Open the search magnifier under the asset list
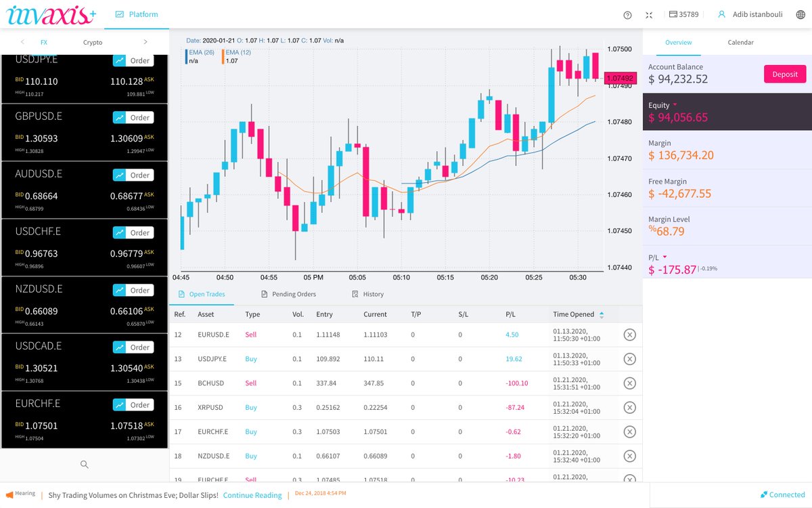This screenshot has width=812, height=508. point(85,464)
